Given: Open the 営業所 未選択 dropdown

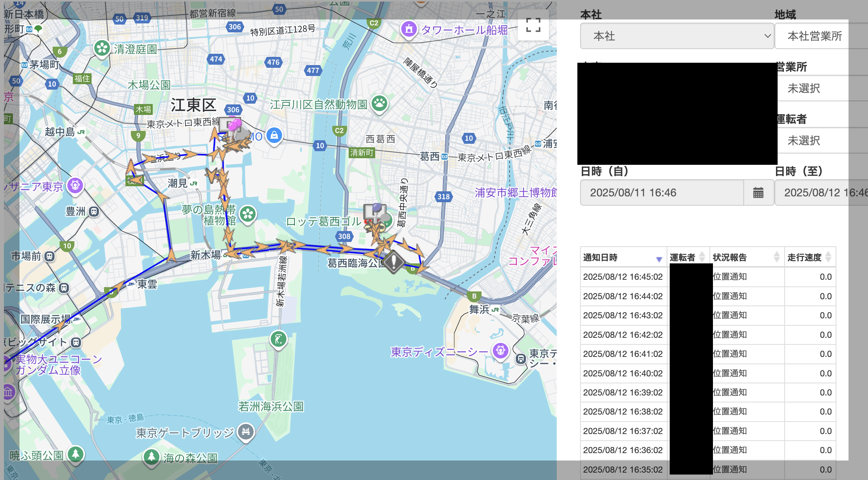Looking at the screenshot, I should (814, 88).
